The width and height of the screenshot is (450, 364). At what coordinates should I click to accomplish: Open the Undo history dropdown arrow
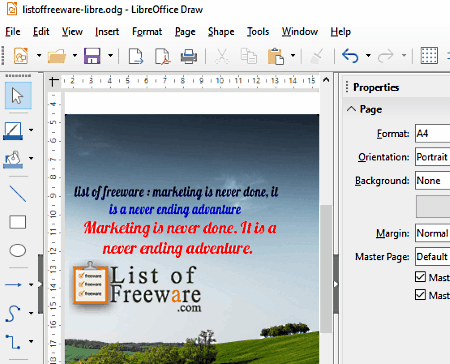tap(368, 55)
